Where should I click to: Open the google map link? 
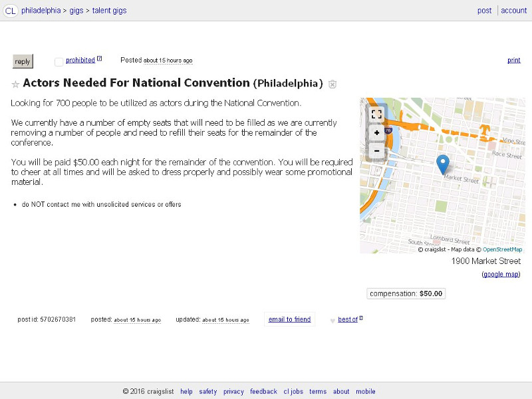(501, 274)
